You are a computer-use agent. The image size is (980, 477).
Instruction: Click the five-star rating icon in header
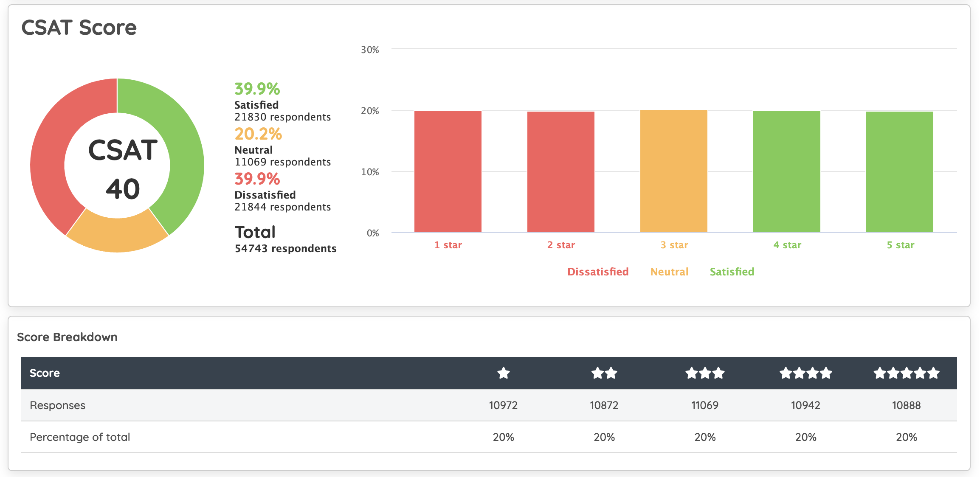[x=906, y=373]
